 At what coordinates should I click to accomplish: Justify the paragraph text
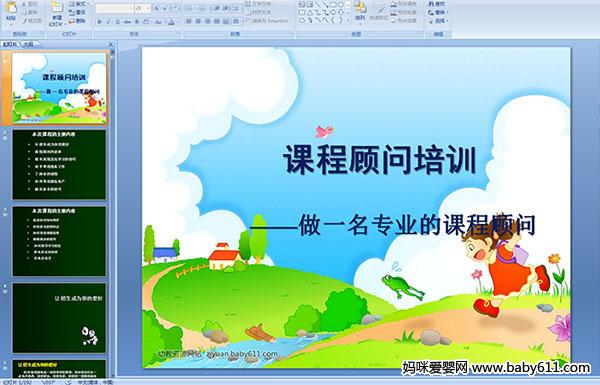click(217, 21)
